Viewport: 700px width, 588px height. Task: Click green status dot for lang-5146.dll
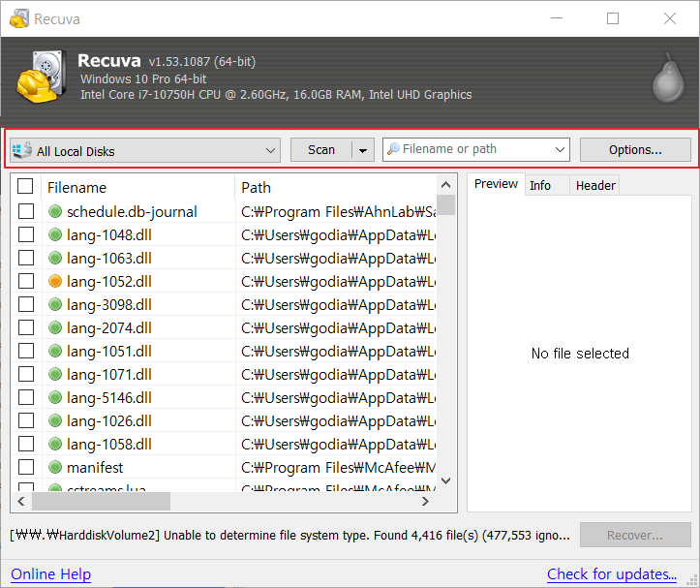(x=55, y=397)
